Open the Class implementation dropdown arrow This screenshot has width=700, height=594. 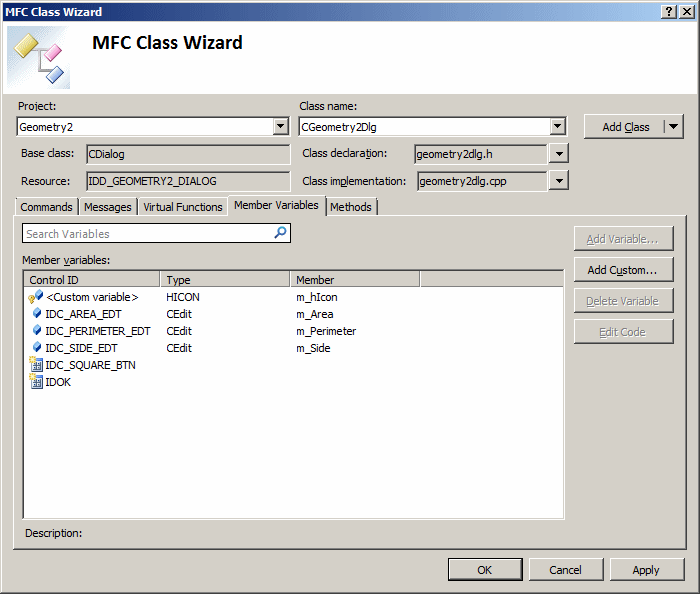point(559,181)
